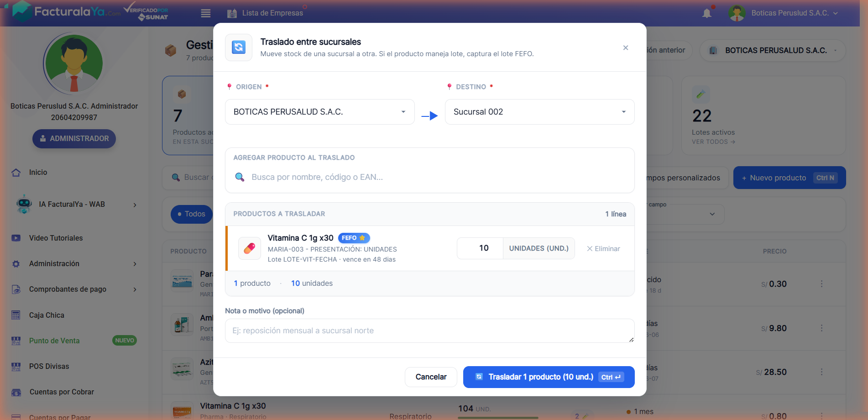Open the BOTICAS PERUSALUD S.A.C. branch selector
The height and width of the screenshot is (420, 868).
[773, 50]
